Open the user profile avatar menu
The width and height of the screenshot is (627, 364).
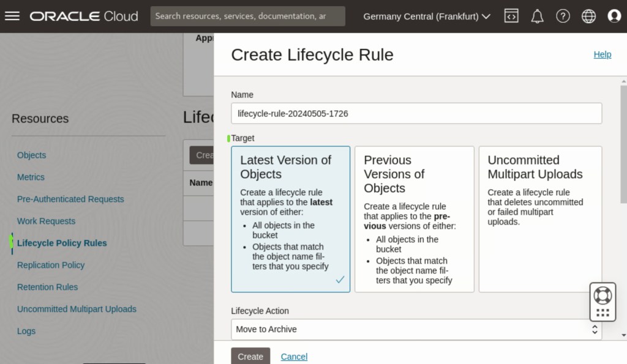(x=614, y=17)
